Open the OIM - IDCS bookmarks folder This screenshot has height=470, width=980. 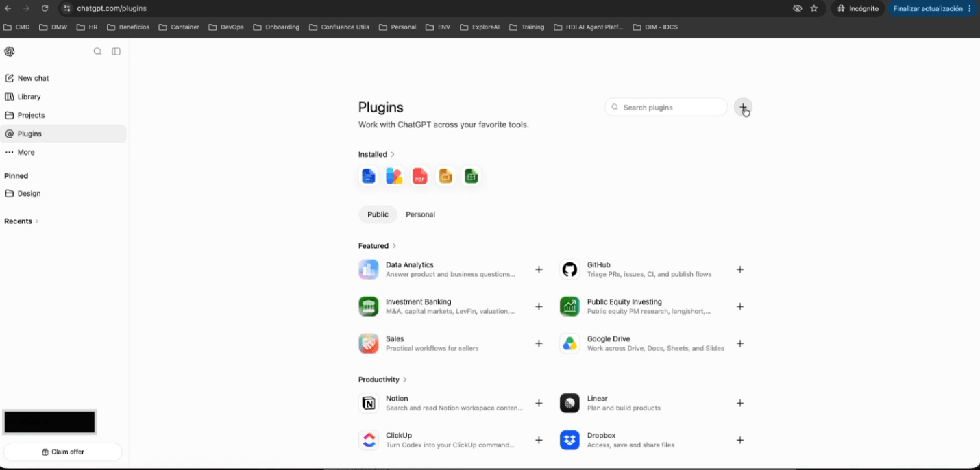(655, 27)
